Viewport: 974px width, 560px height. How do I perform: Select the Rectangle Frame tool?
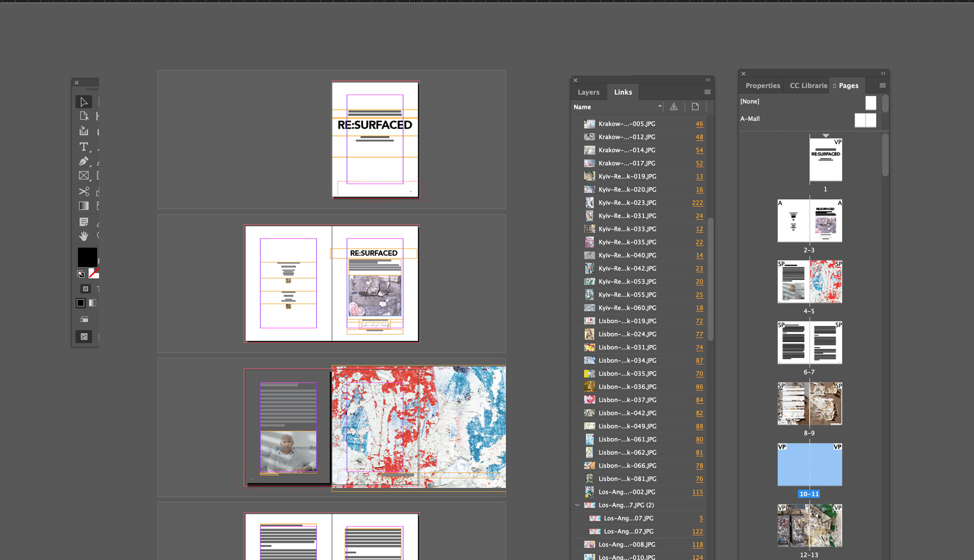84,175
